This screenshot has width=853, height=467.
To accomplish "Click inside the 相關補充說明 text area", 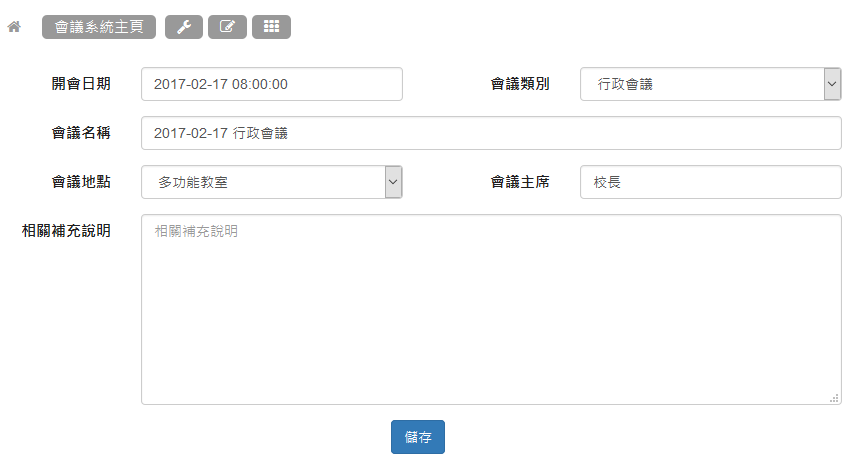I will tap(491, 309).
